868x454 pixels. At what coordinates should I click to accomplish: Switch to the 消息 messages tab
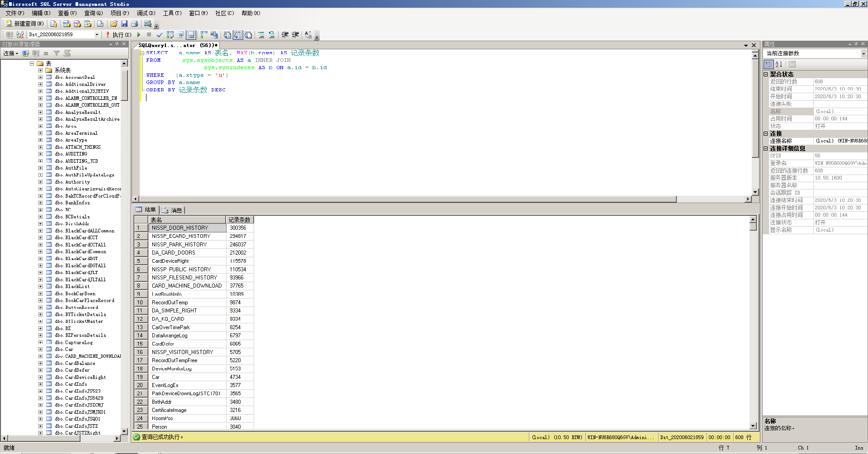(x=173, y=210)
